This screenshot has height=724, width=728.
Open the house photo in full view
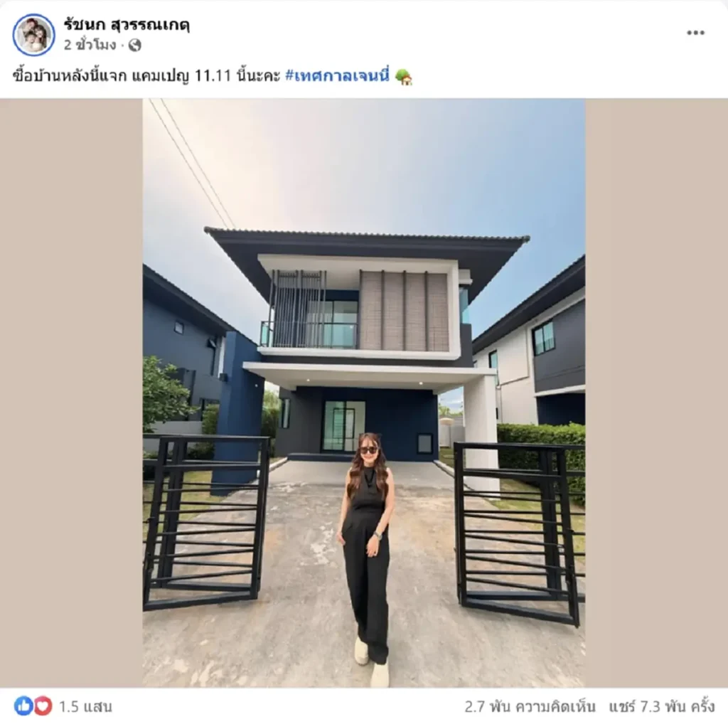pyautogui.click(x=363, y=393)
